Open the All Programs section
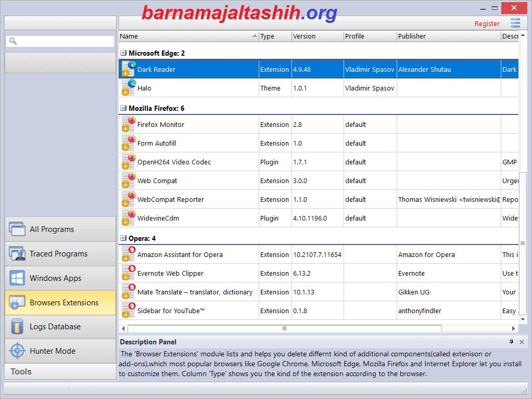Screen dimensions: 532x399 click(60, 229)
